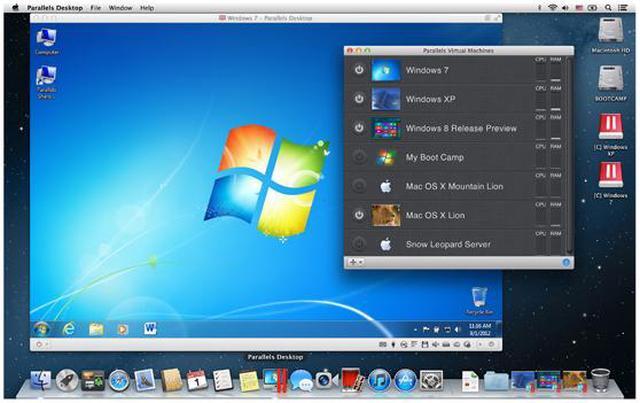Click the sound icon in VM status bar
Viewport: 640px width, 403px height.
tap(436, 345)
